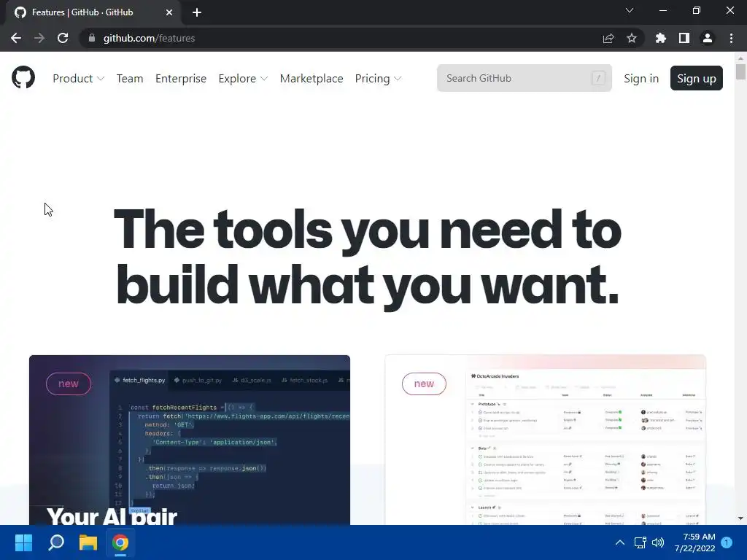Click the Chrome icon on the taskbar
This screenshot has width=747, height=560.
pos(120,542)
